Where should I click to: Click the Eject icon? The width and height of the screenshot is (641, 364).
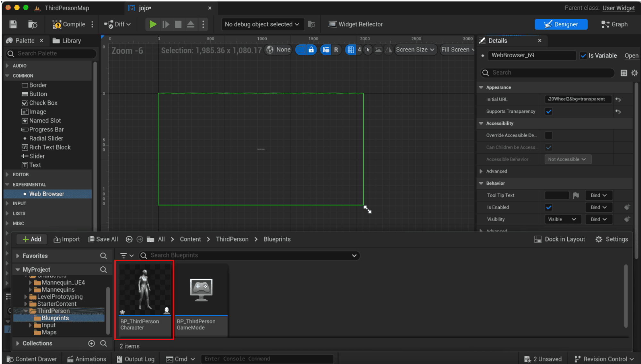tap(191, 24)
